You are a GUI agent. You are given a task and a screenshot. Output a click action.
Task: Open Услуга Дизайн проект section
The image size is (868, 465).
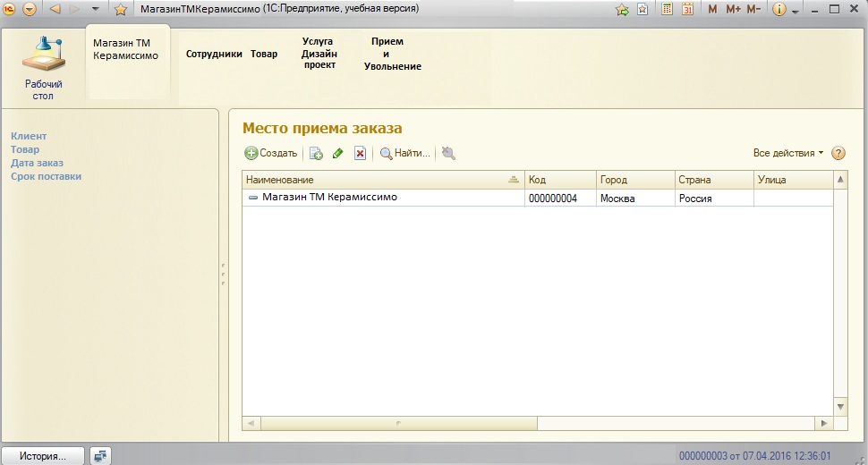(x=319, y=53)
